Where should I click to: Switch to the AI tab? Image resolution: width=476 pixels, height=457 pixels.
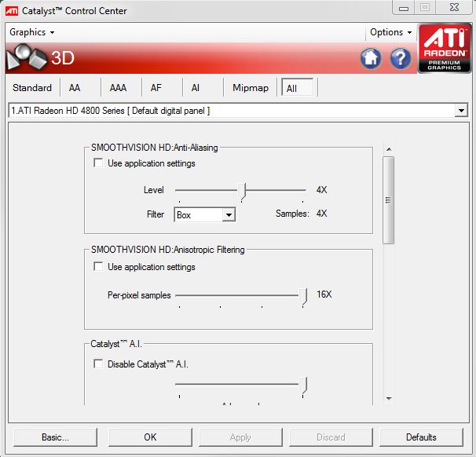196,88
